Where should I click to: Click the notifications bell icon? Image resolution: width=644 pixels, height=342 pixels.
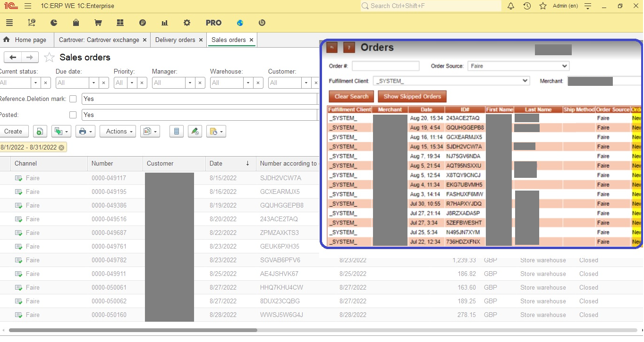coord(511,6)
